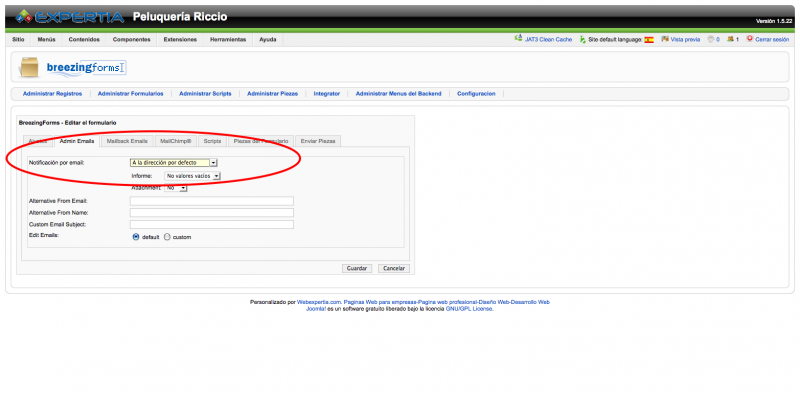Open the Configuracion link
800x399 pixels.
pyautogui.click(x=476, y=94)
